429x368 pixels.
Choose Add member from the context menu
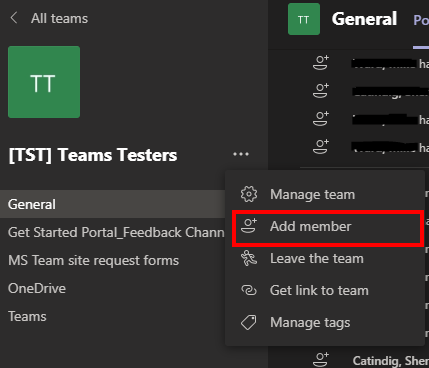coord(328,226)
